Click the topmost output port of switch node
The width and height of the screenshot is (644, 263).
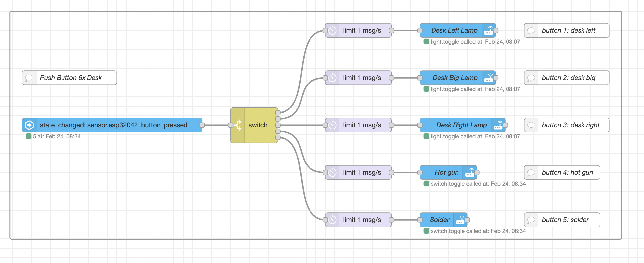[x=278, y=113]
